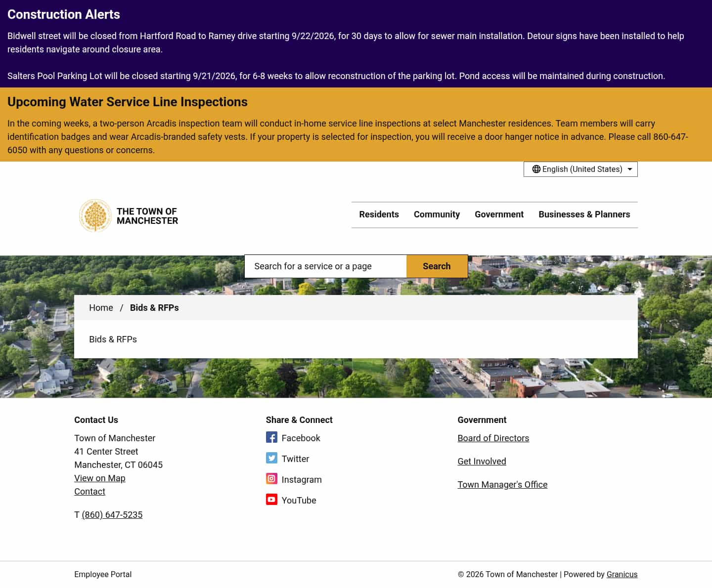This screenshot has width=712, height=588.
Task: Click the Twitter bird icon
Action: coord(271,458)
